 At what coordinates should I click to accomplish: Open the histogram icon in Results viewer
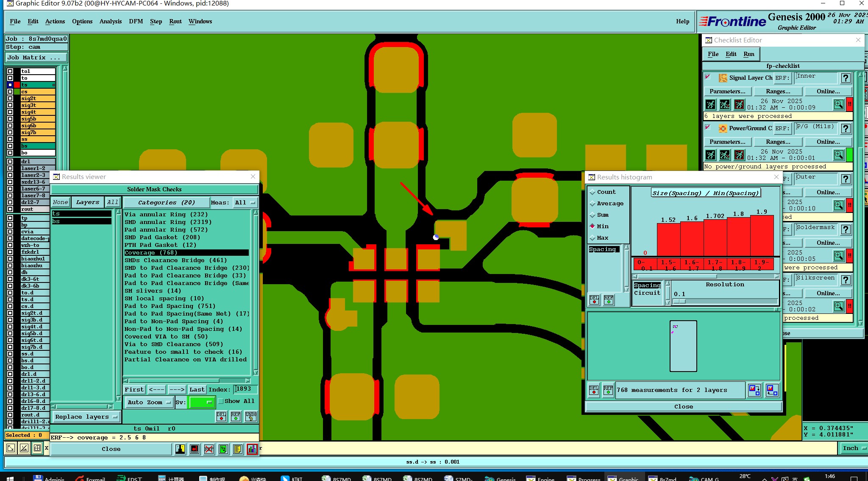point(252,449)
